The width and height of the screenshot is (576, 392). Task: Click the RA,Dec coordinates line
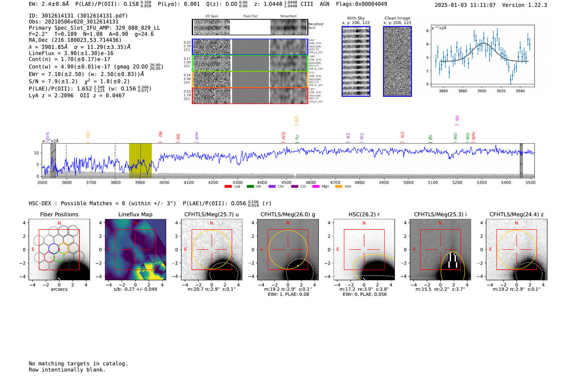(x=75, y=40)
